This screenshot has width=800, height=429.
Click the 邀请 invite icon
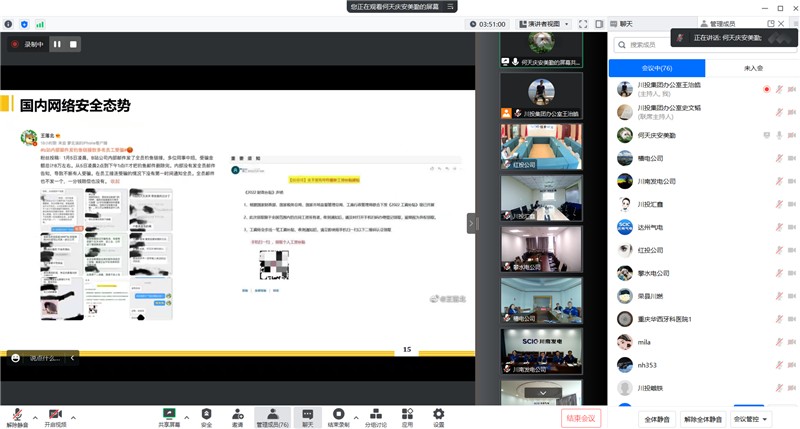[238, 413]
